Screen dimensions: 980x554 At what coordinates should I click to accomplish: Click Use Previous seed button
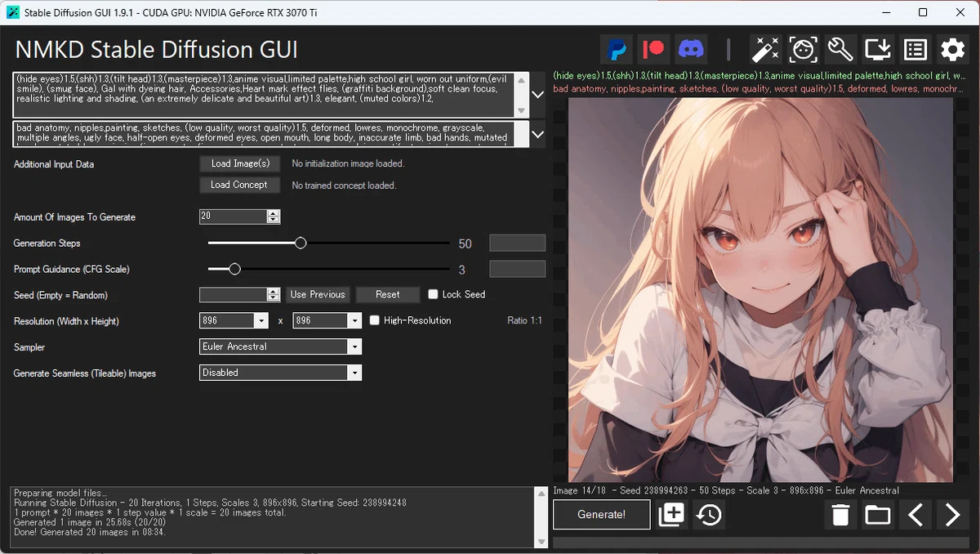pos(318,294)
